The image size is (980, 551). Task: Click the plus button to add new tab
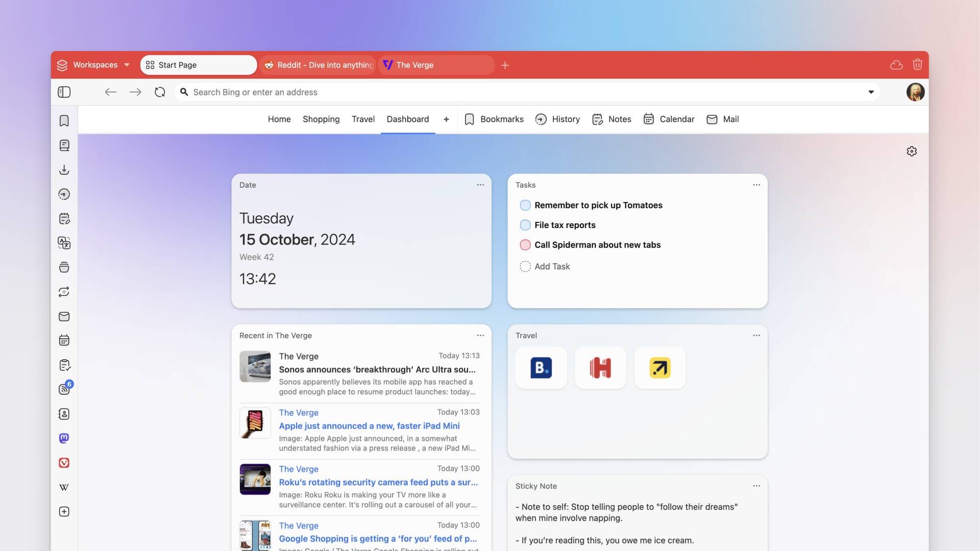[505, 65]
